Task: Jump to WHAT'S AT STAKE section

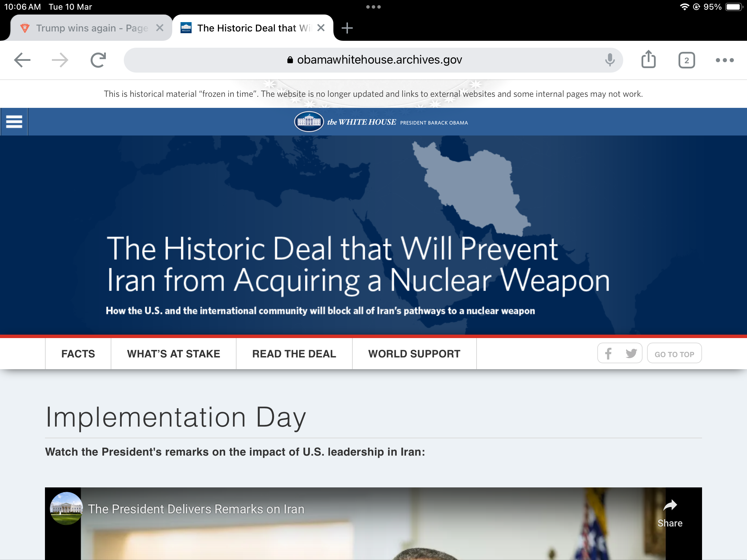Action: coord(173,354)
